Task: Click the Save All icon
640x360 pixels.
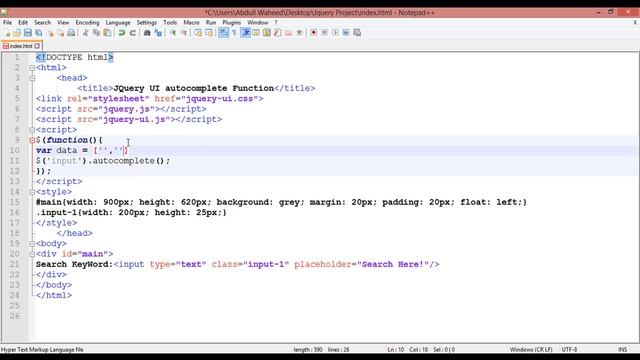Action: click(x=39, y=33)
